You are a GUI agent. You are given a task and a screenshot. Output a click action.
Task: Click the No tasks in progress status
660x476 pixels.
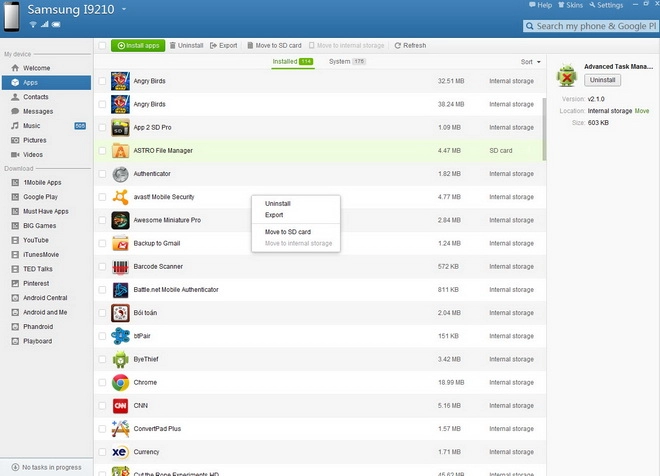pos(46,467)
